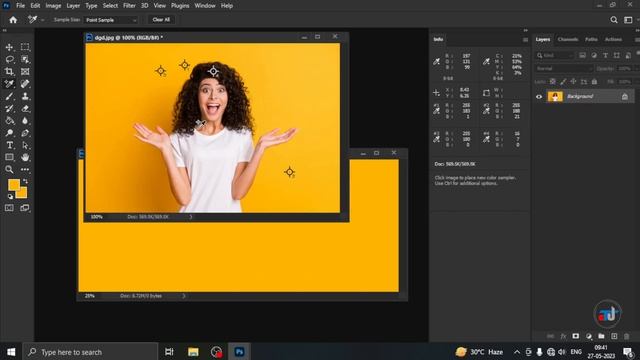Switch to the Paths tab
The width and height of the screenshot is (640, 360).
(x=591, y=40)
